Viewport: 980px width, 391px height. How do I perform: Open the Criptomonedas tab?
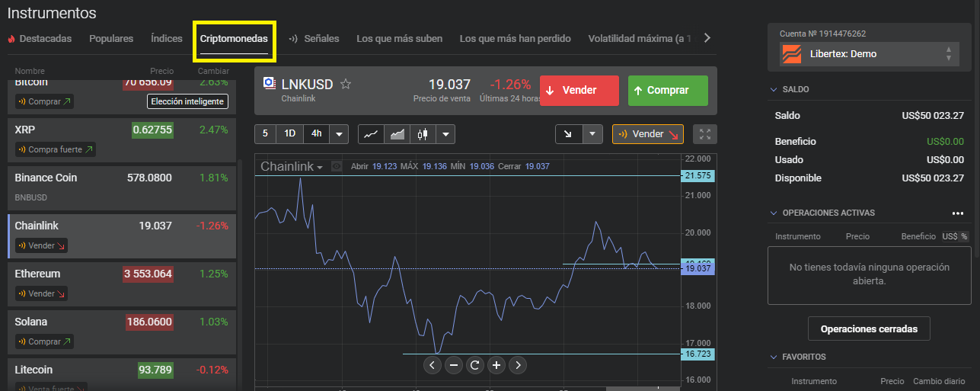pyautogui.click(x=234, y=39)
